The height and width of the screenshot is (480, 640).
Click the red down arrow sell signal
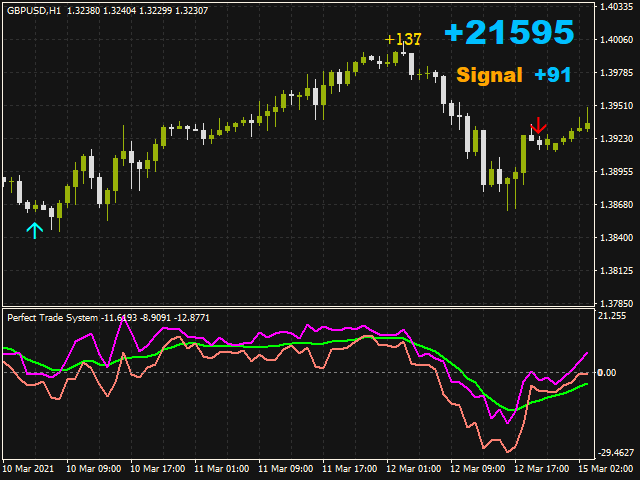[538, 125]
